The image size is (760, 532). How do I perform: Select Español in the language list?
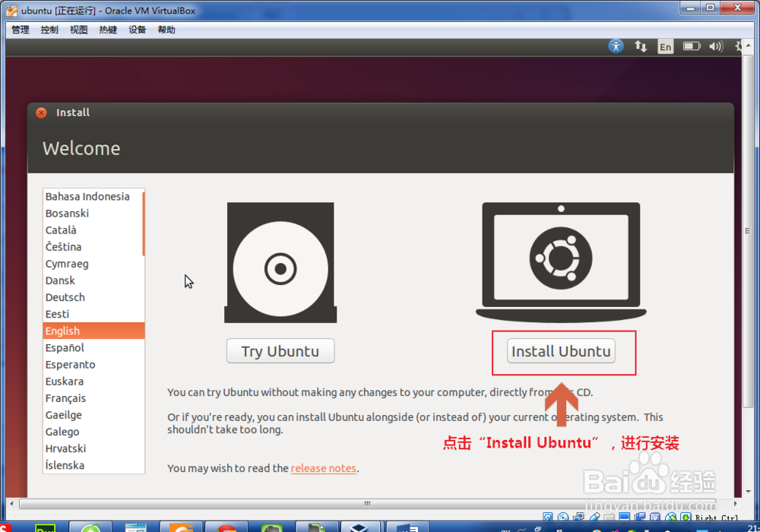click(x=93, y=348)
